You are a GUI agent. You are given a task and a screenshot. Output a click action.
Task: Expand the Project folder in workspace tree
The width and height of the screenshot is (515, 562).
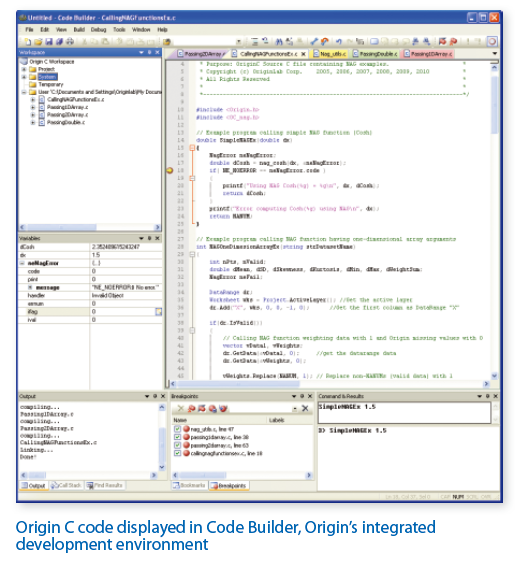(24, 69)
